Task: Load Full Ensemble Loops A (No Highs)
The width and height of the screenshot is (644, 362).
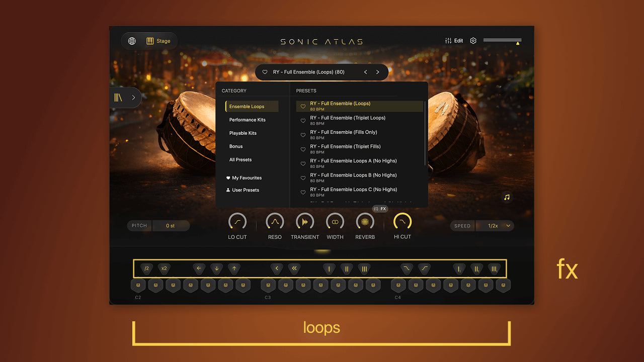Action: coord(360,163)
